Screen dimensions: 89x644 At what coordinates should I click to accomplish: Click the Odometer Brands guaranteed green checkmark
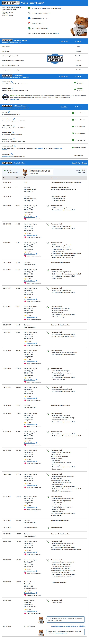click(x=75, y=89)
